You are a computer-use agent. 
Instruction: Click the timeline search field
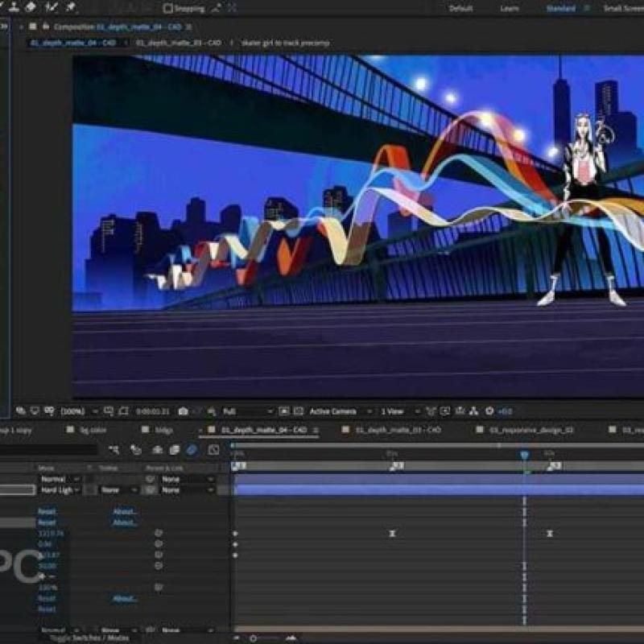[x=48, y=450]
